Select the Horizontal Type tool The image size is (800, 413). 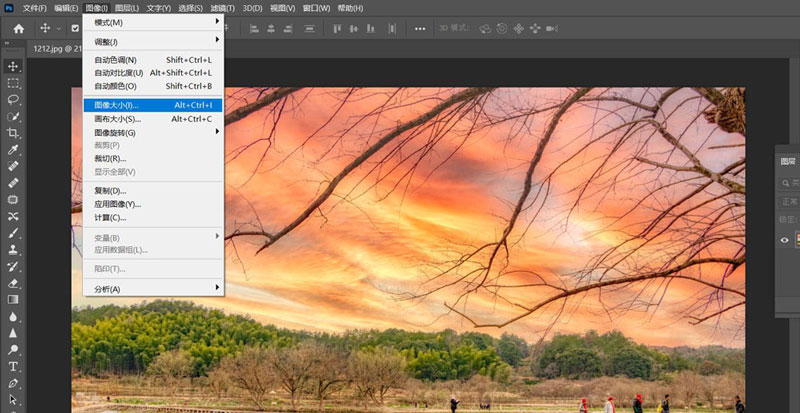click(14, 366)
